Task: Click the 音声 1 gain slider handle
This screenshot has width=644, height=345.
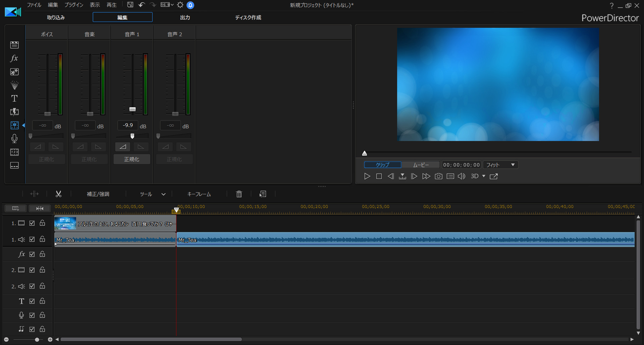Action: (x=132, y=136)
